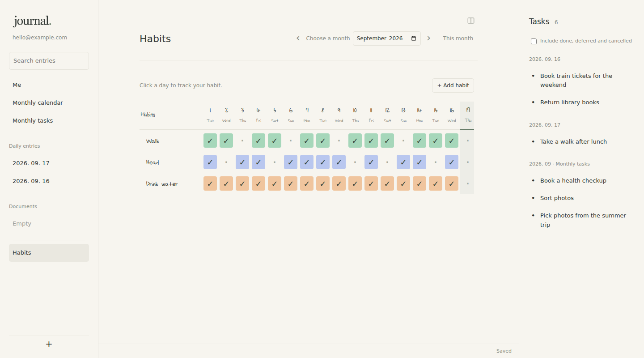
Task: Open task Book train tickets for the weekend
Action: (576, 81)
